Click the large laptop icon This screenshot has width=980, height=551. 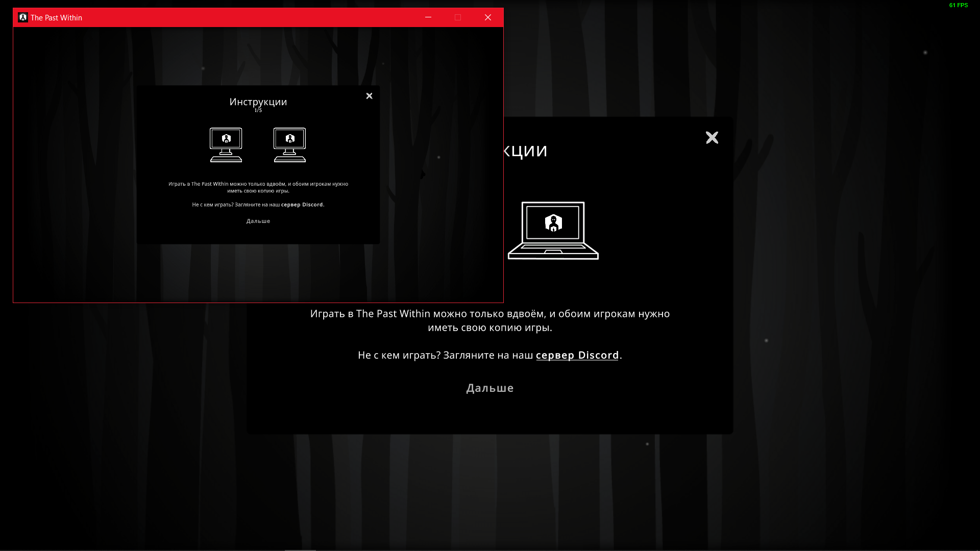tap(553, 231)
